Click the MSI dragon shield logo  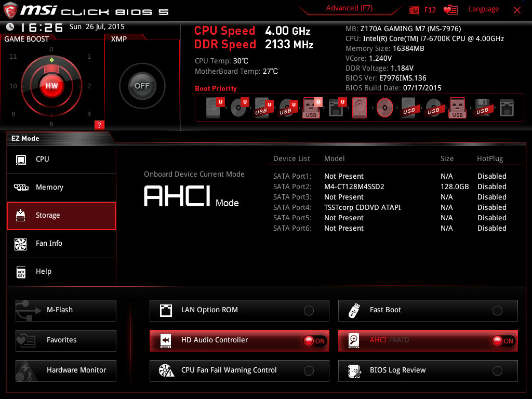tap(10, 10)
